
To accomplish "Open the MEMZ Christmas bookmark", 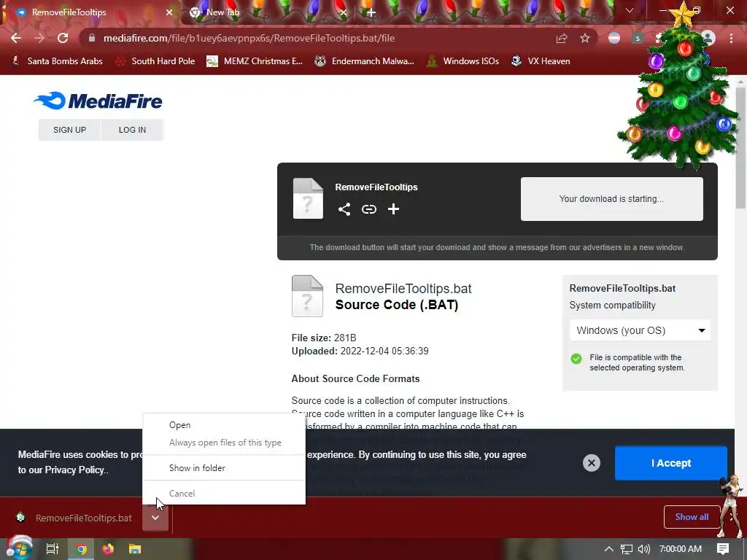I will (x=255, y=61).
